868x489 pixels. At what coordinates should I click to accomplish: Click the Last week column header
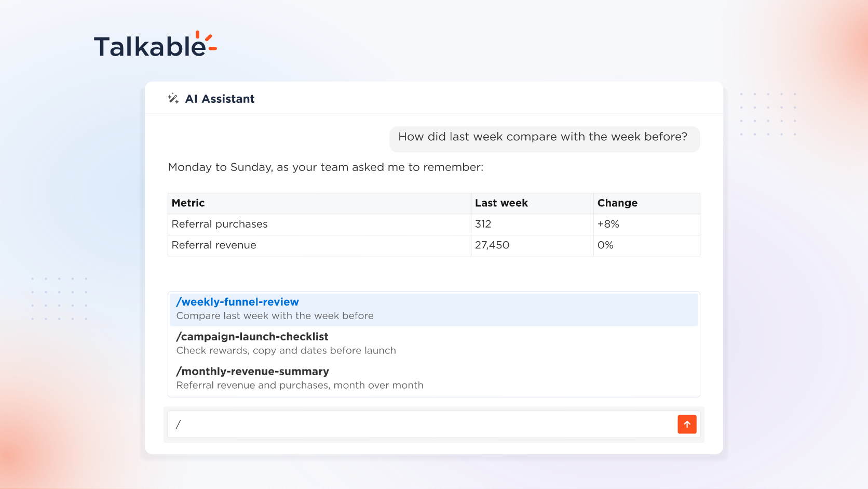tap(532, 203)
